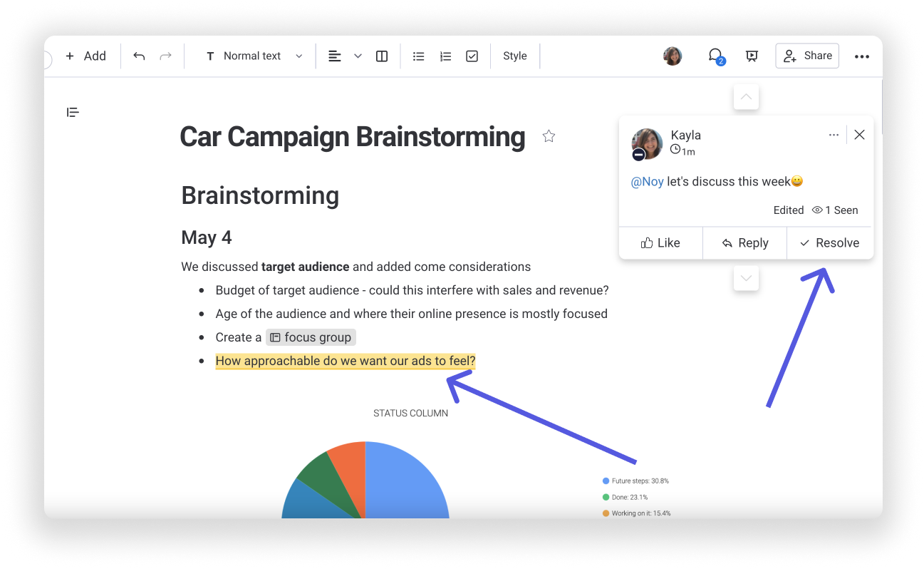Image resolution: width=924 pixels, height=569 pixels.
Task: Apply bulleted list formatting
Action: (419, 56)
